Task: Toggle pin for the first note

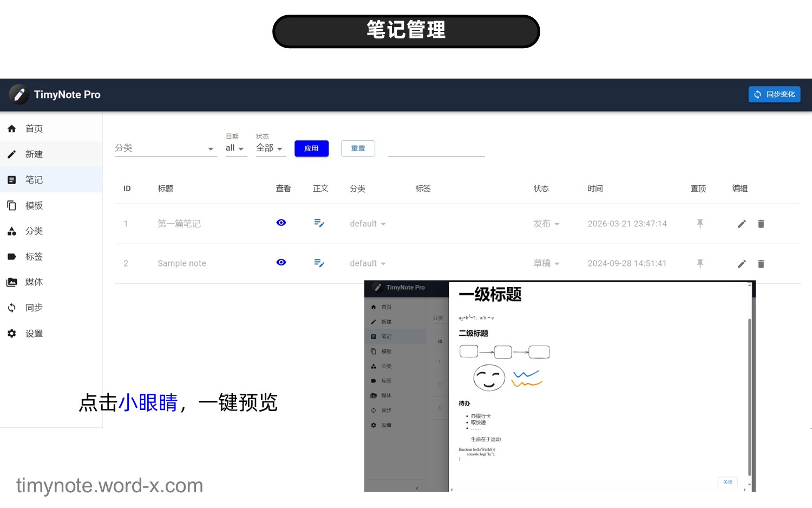Action: [x=700, y=224]
